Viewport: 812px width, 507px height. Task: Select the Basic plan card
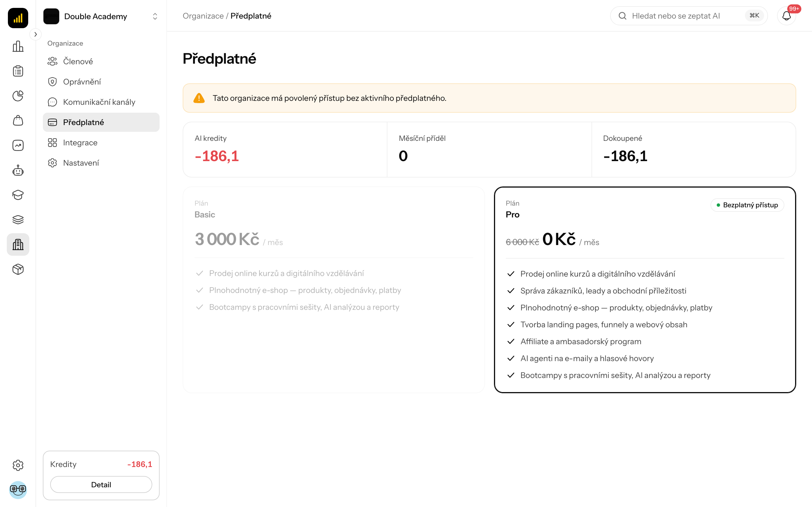334,290
